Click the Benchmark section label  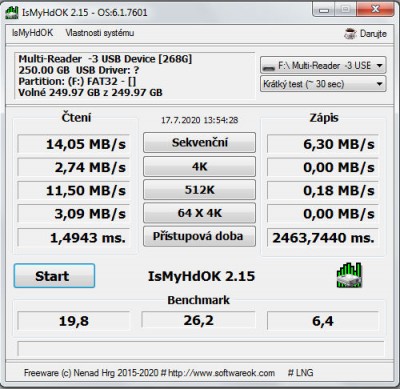pos(199,300)
